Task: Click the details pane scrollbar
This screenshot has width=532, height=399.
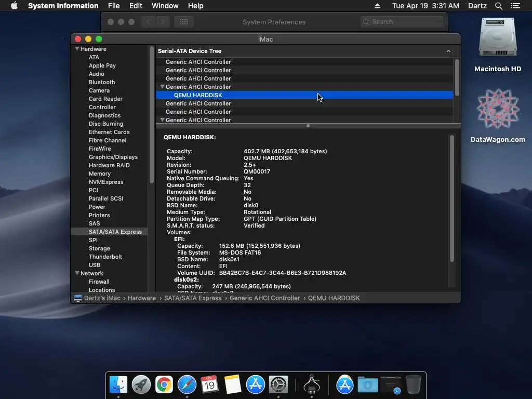Action: 451,198
